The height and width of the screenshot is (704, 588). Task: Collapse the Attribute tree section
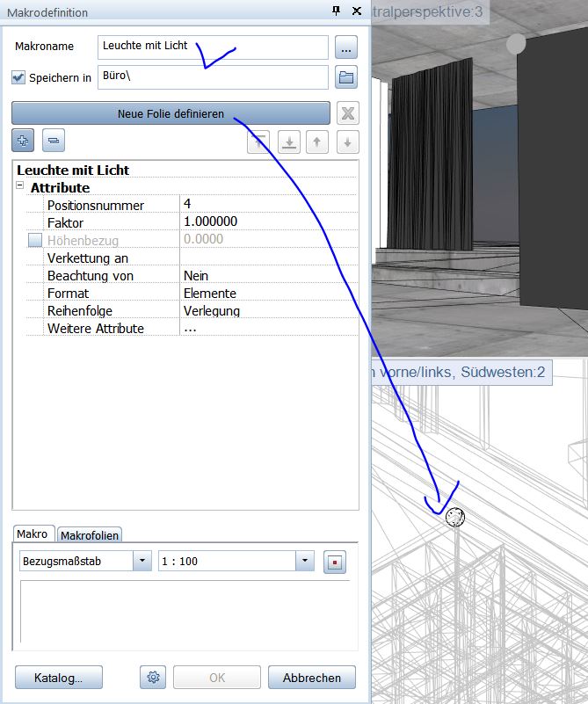(19, 187)
